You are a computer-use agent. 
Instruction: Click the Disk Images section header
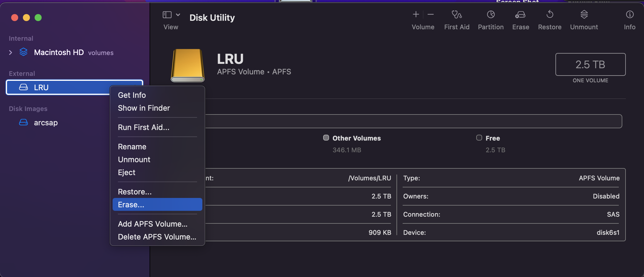pos(28,109)
